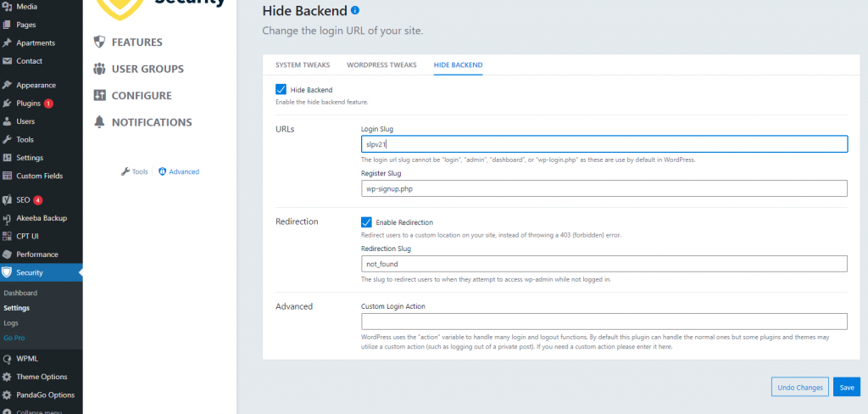Click the Akeeba Backup sidebar icon
Screen dimensions: 868x414
pyautogui.click(x=8, y=218)
